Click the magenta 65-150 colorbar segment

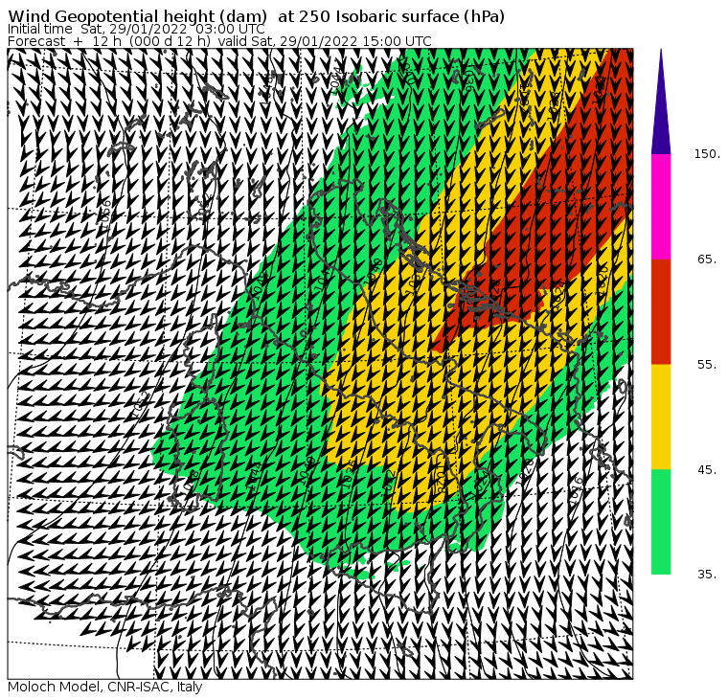(661, 207)
